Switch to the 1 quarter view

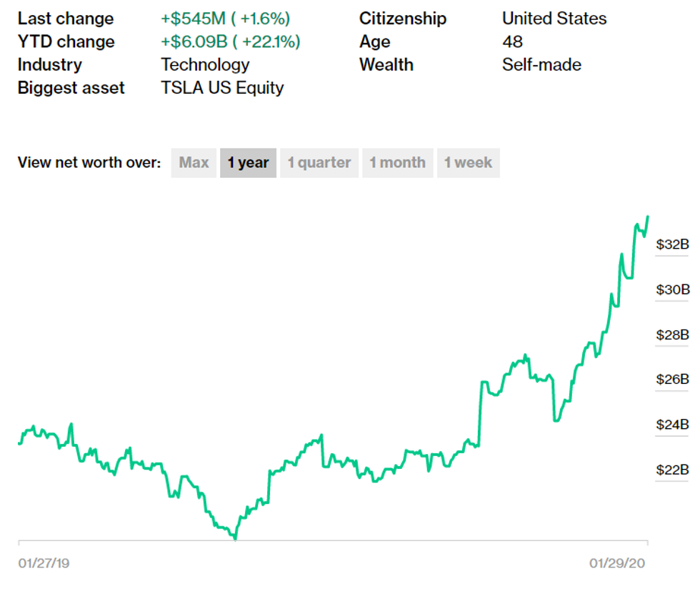point(319,162)
